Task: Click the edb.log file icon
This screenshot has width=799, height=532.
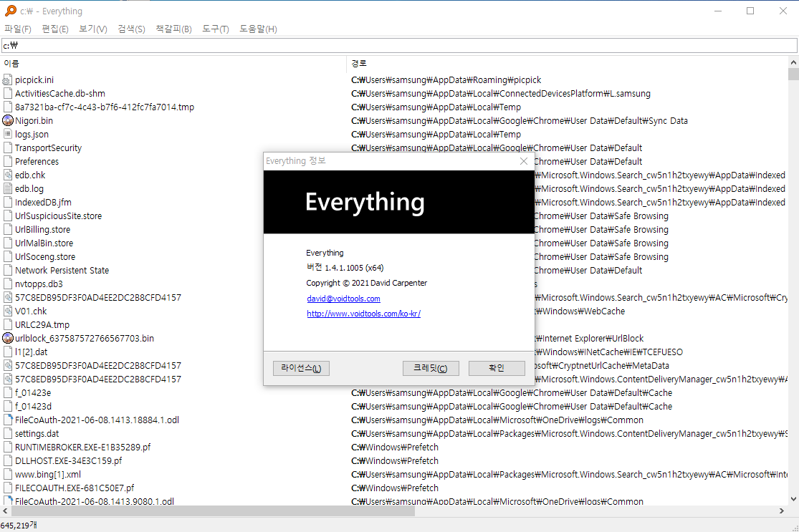Action: click(7, 189)
